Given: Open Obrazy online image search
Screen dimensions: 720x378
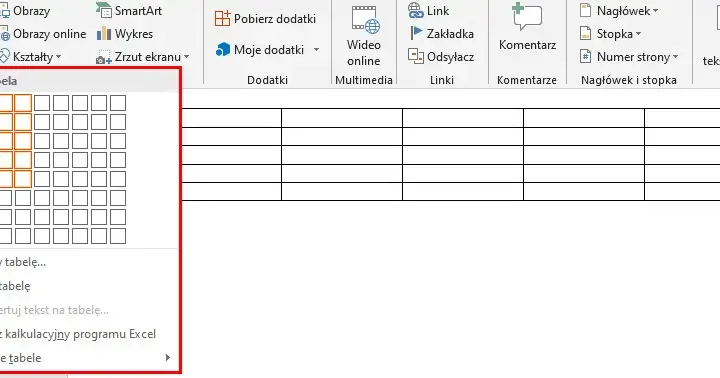Looking at the screenshot, I should click(43, 34).
